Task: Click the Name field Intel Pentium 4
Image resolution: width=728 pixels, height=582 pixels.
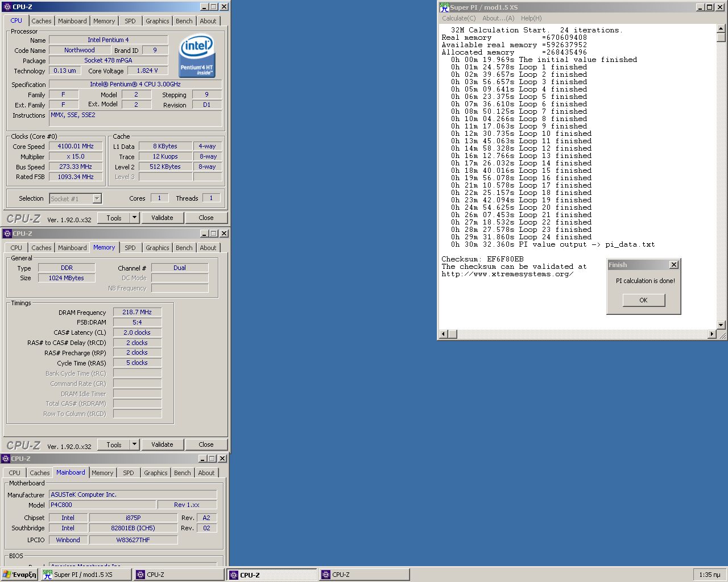Action: [108, 40]
